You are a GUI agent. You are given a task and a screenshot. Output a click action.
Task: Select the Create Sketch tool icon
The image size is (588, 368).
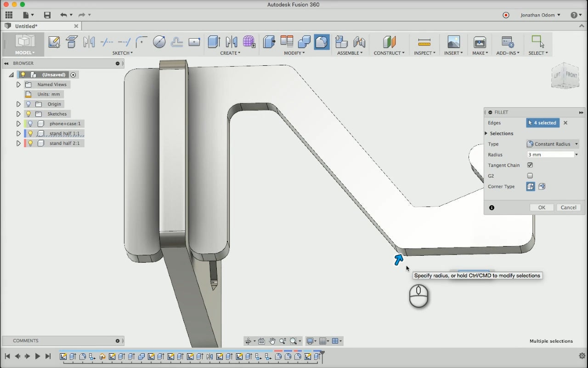54,42
